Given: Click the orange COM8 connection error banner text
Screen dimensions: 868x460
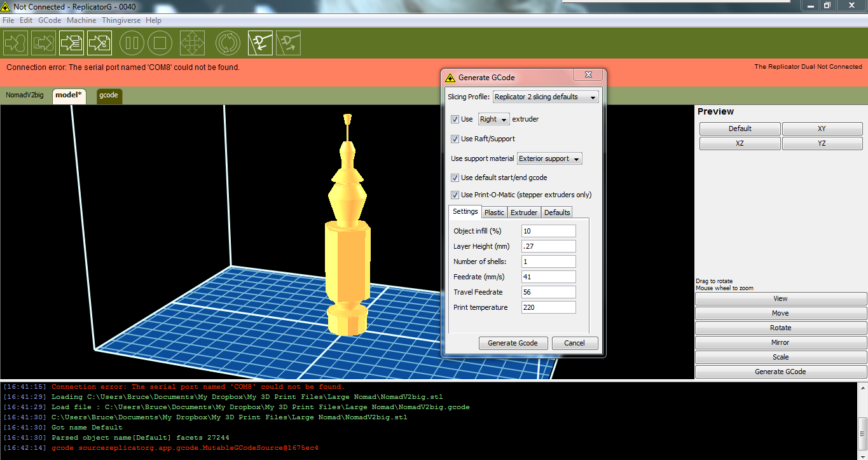Looking at the screenshot, I should (x=123, y=67).
